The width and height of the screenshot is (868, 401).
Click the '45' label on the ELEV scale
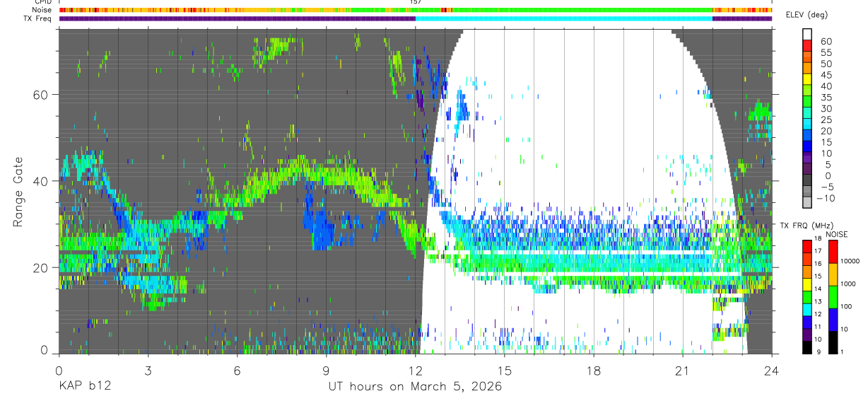[x=825, y=75]
